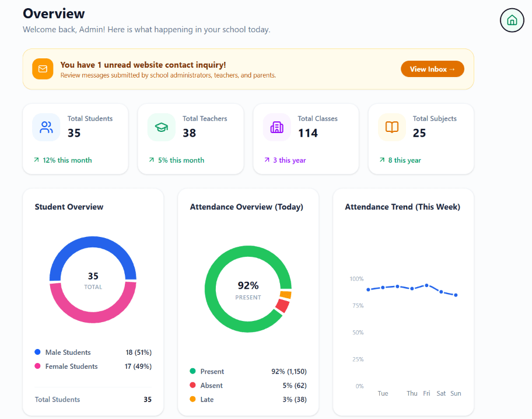Select the blue male segment of student donut

point(93,242)
